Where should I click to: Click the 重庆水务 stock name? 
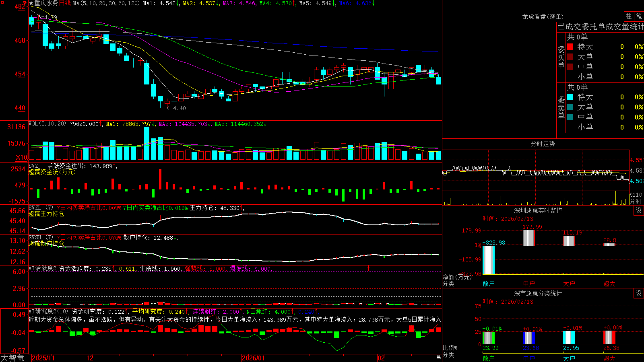pyautogui.click(x=46, y=3)
